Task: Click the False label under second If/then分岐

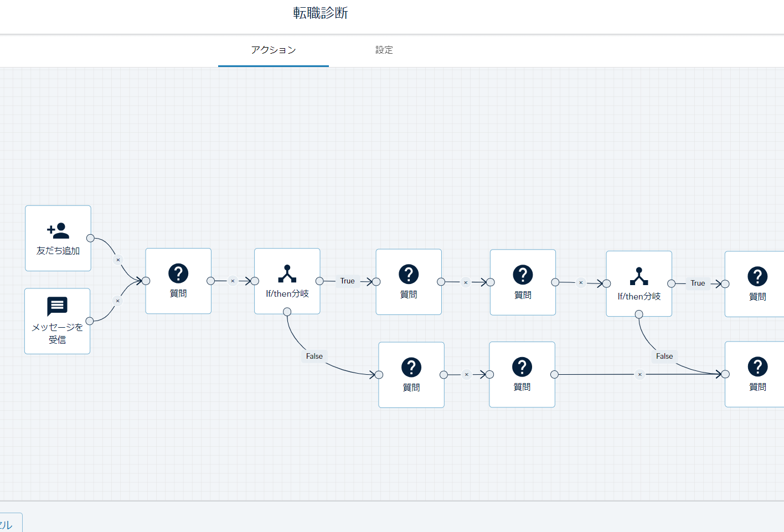Action: click(x=664, y=356)
